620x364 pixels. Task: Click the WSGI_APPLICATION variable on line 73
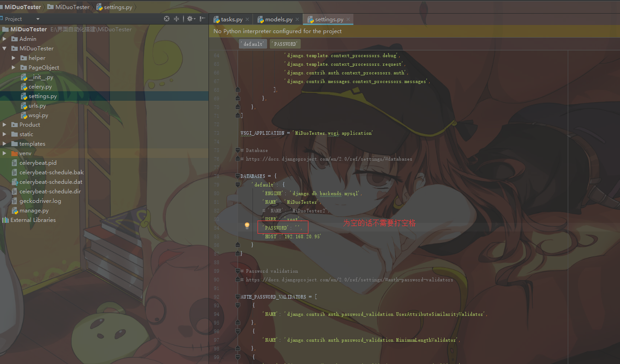pos(263,133)
